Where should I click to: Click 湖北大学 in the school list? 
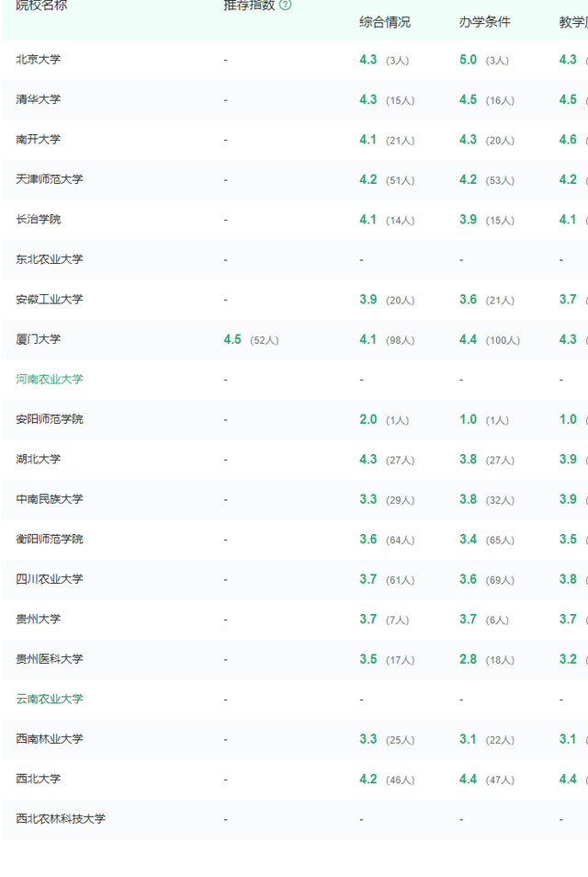[38, 460]
